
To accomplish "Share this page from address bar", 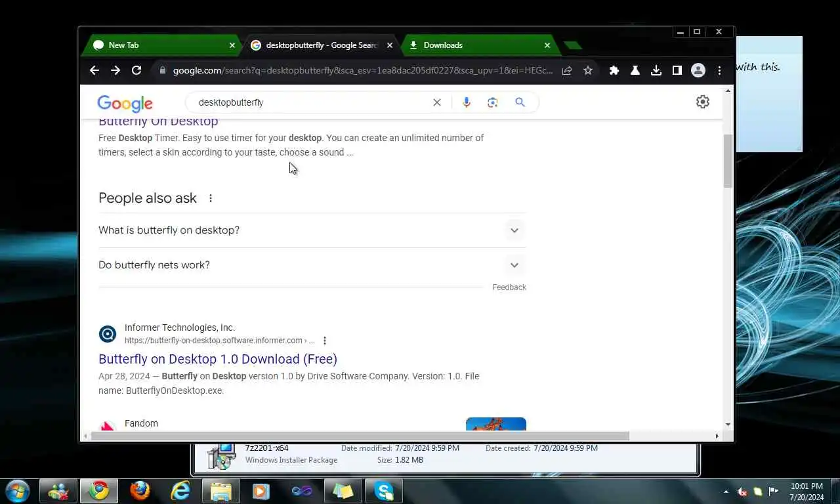I will pyautogui.click(x=567, y=70).
